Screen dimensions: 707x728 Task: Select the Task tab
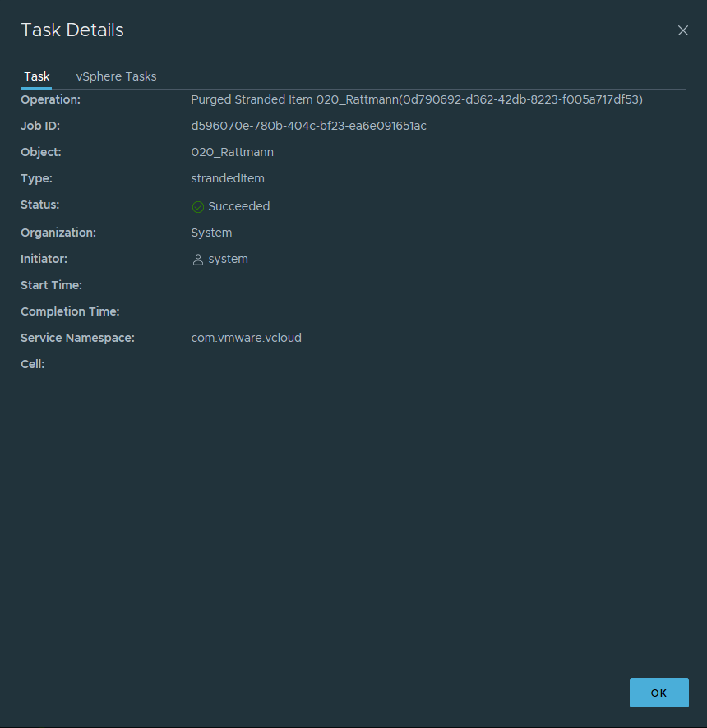point(37,76)
